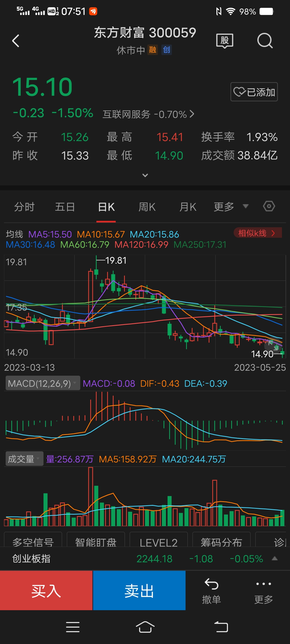Tap the 14.90 low marker on chart
Screen dimensions: 290x644
tap(262, 354)
